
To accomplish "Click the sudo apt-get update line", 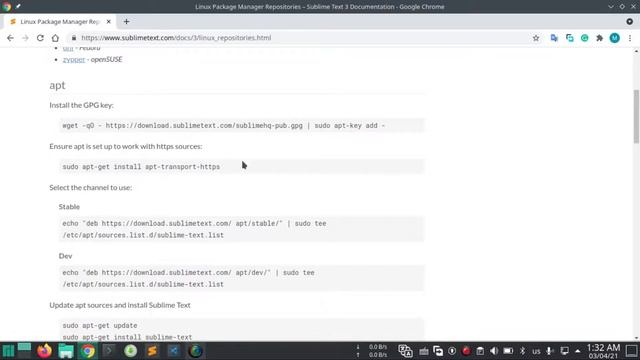I will point(100,326).
